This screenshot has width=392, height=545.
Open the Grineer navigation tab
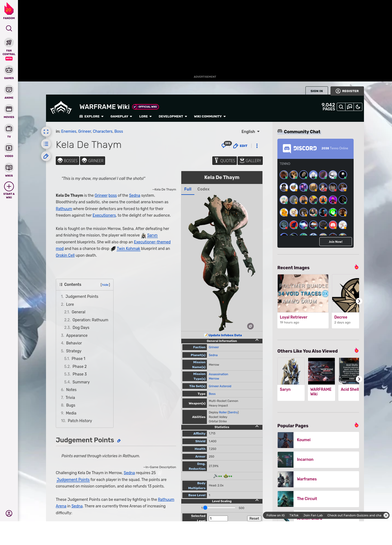[93, 161]
